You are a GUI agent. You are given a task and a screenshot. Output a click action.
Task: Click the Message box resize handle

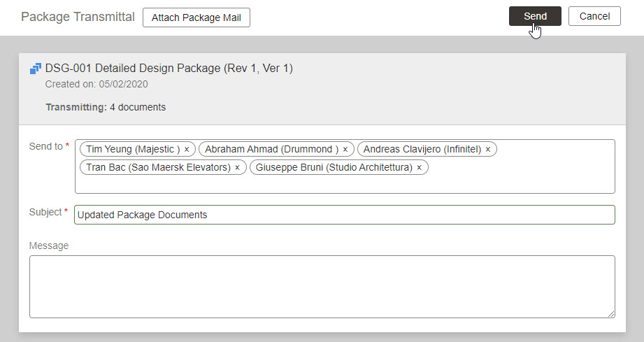(611, 314)
